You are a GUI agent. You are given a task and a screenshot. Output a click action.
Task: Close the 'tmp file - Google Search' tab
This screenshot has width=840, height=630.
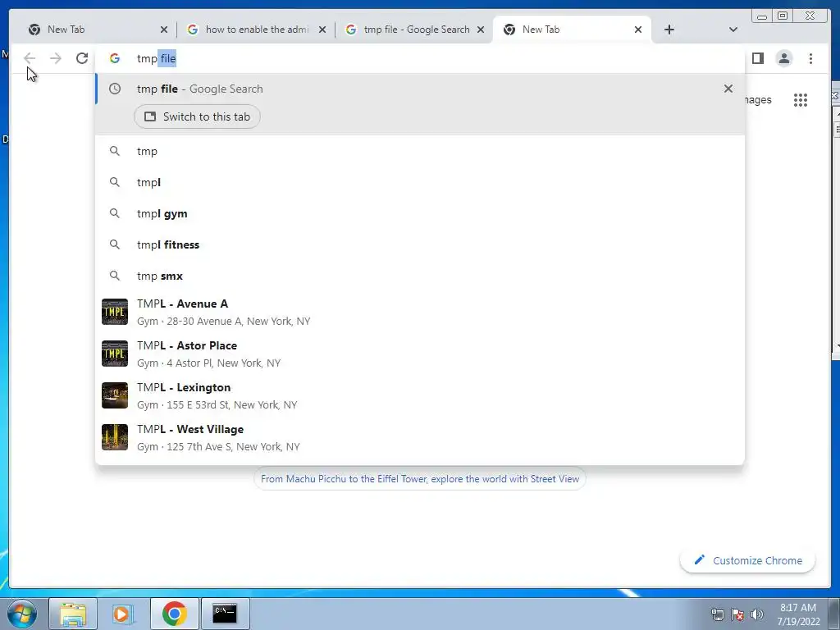click(481, 30)
